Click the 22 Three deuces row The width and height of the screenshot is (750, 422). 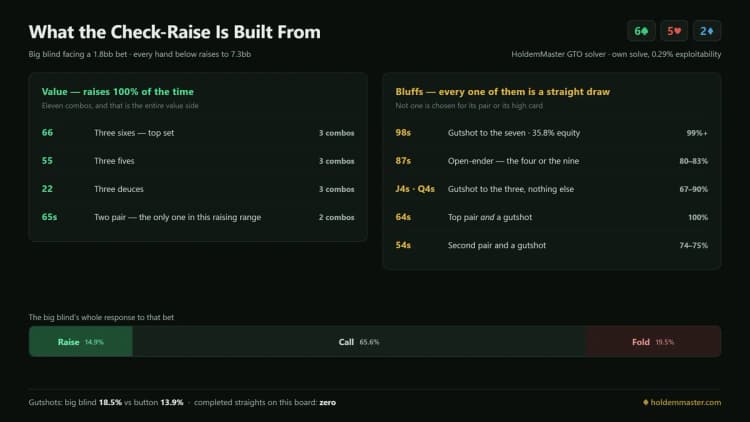pyautogui.click(x=198, y=189)
